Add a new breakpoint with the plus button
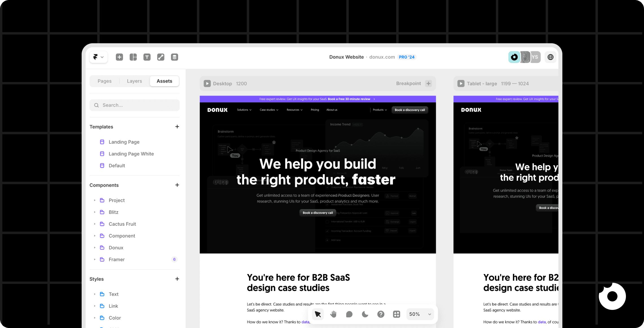This screenshot has height=328, width=644. click(x=428, y=83)
